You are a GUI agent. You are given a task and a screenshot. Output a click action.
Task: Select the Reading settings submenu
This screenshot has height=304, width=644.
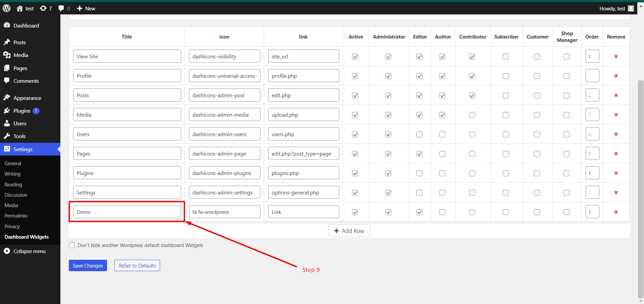pos(13,185)
